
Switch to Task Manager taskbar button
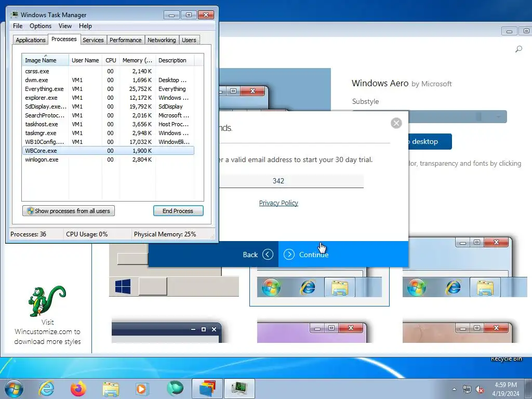pyautogui.click(x=240, y=389)
